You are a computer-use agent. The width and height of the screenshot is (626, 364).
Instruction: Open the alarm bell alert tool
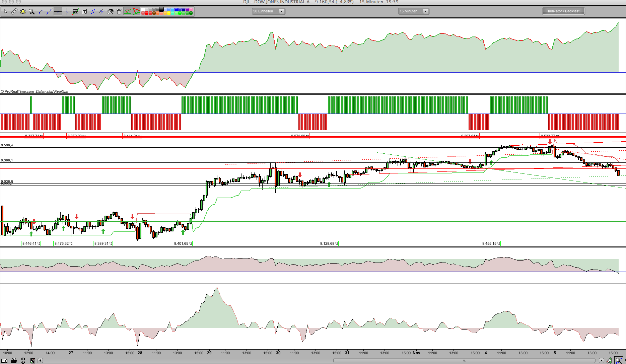23,12
